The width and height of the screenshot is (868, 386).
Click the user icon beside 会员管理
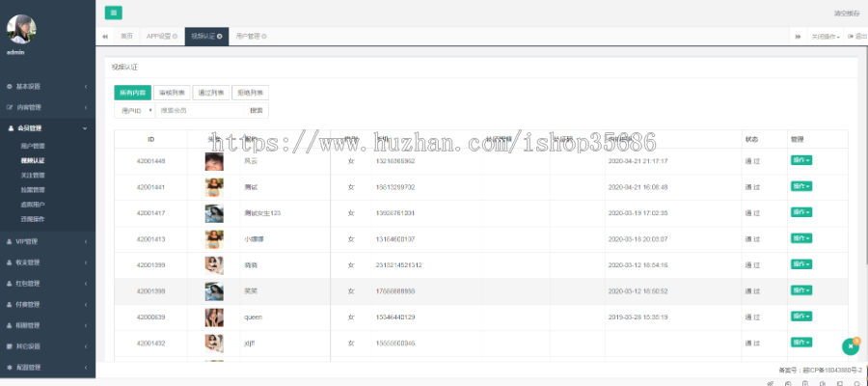[x=11, y=128]
